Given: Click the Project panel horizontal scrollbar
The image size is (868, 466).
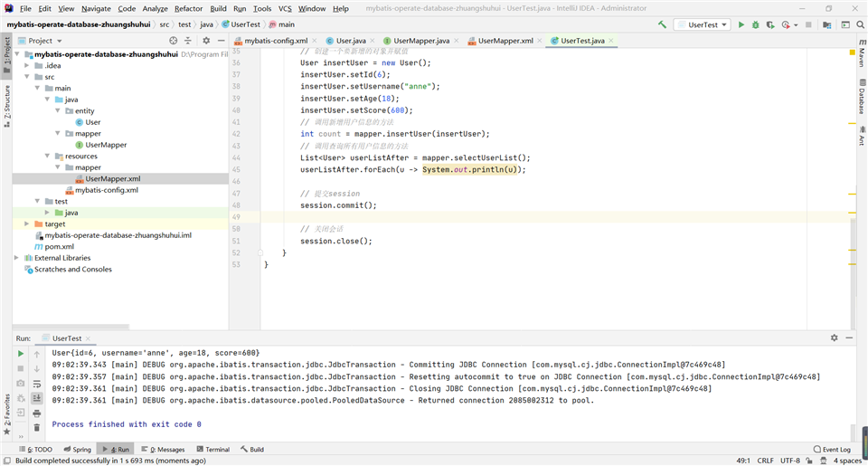Looking at the screenshot, I should [x=71, y=327].
